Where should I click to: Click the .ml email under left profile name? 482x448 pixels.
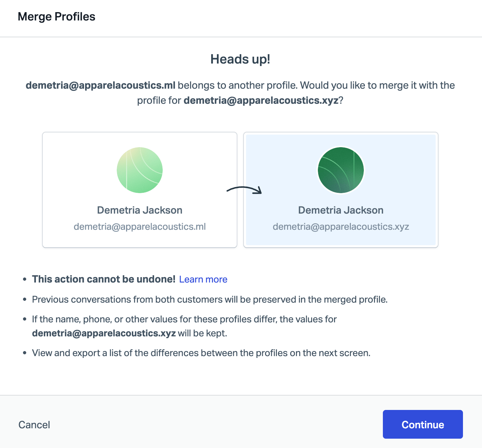[x=140, y=227]
